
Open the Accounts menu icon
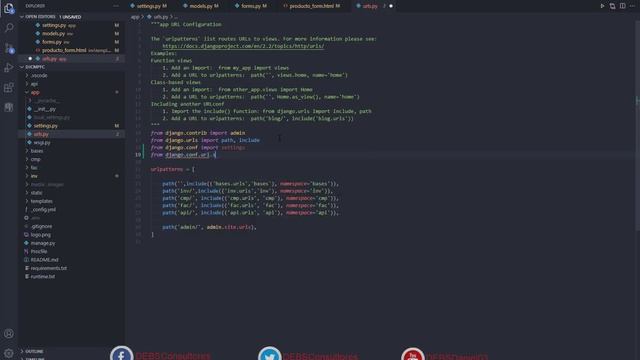point(9,333)
